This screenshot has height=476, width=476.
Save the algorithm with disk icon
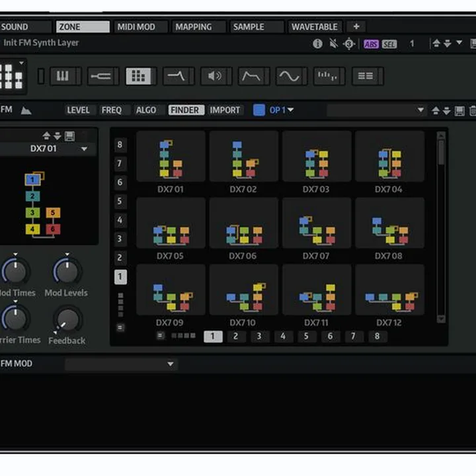[70, 136]
